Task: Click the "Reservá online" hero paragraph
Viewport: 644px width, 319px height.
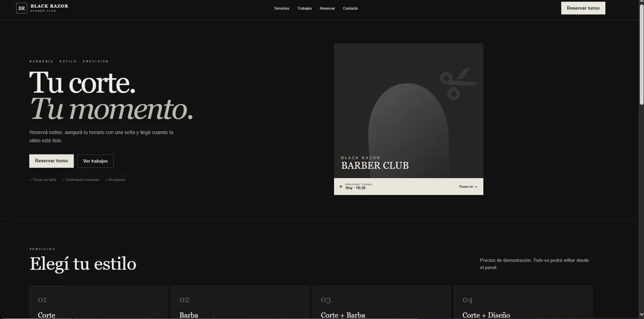Action: [x=101, y=136]
